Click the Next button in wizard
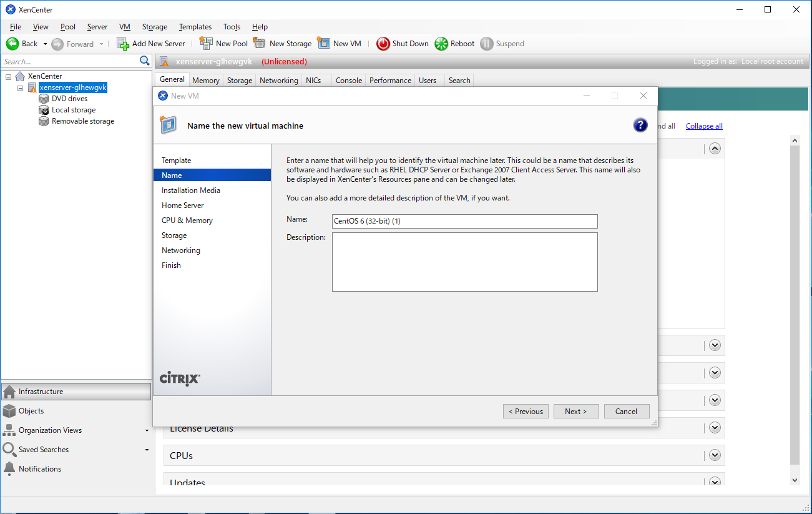Image resolution: width=812 pixels, height=514 pixels. 576,412
